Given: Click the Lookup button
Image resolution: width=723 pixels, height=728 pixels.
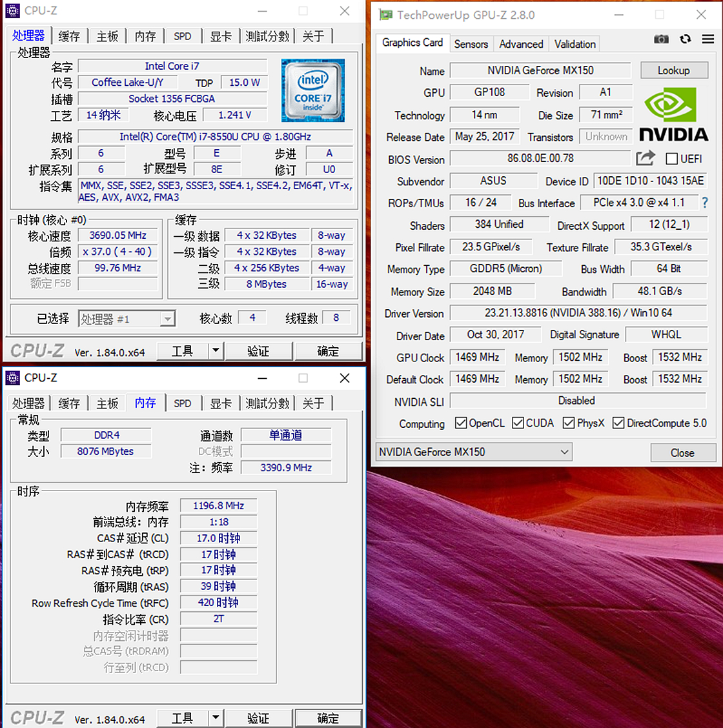Looking at the screenshot, I should [x=674, y=70].
